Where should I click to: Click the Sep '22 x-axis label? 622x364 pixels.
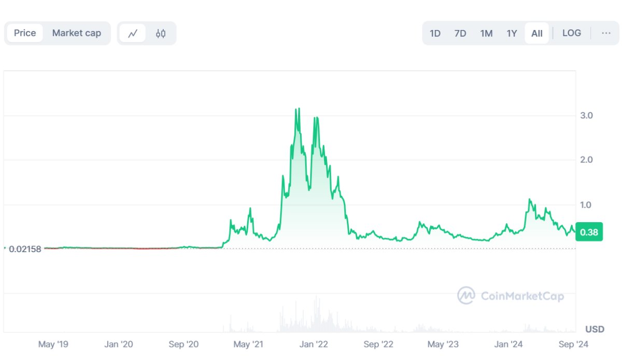coord(378,344)
